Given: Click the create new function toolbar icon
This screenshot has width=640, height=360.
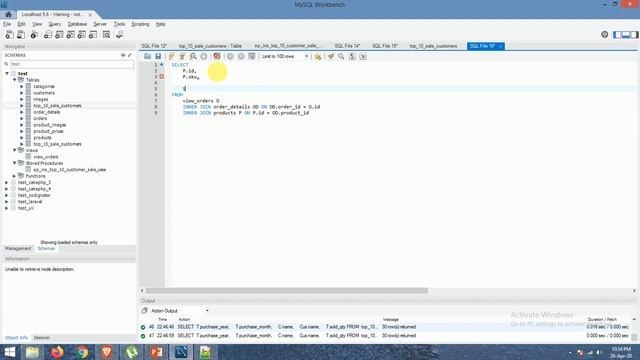Looking at the screenshot, I should pos(93,35).
